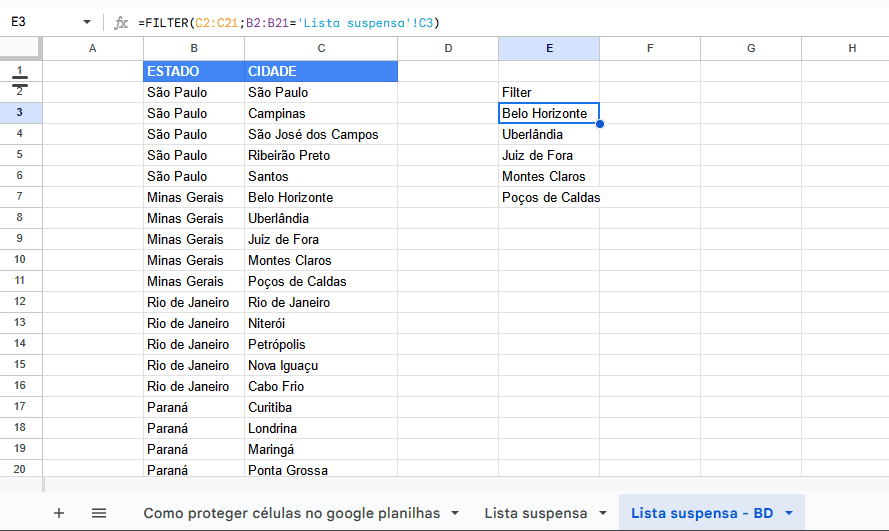Click the add new sheet plus icon

point(59,513)
